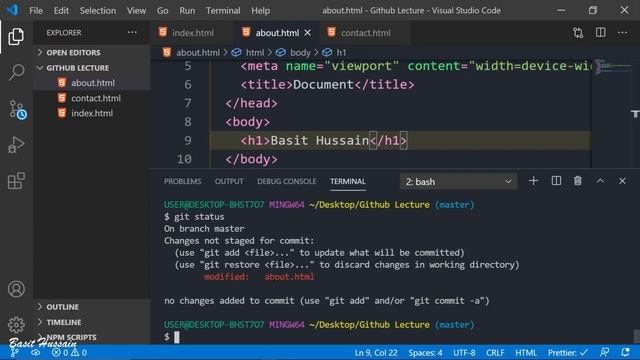Click the feedback icon in status bar
Image resolution: width=640 pixels, height=360 pixels.
click(604, 352)
